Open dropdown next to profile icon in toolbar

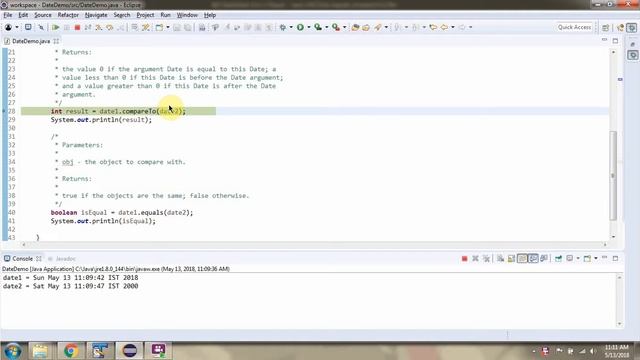coord(17,27)
